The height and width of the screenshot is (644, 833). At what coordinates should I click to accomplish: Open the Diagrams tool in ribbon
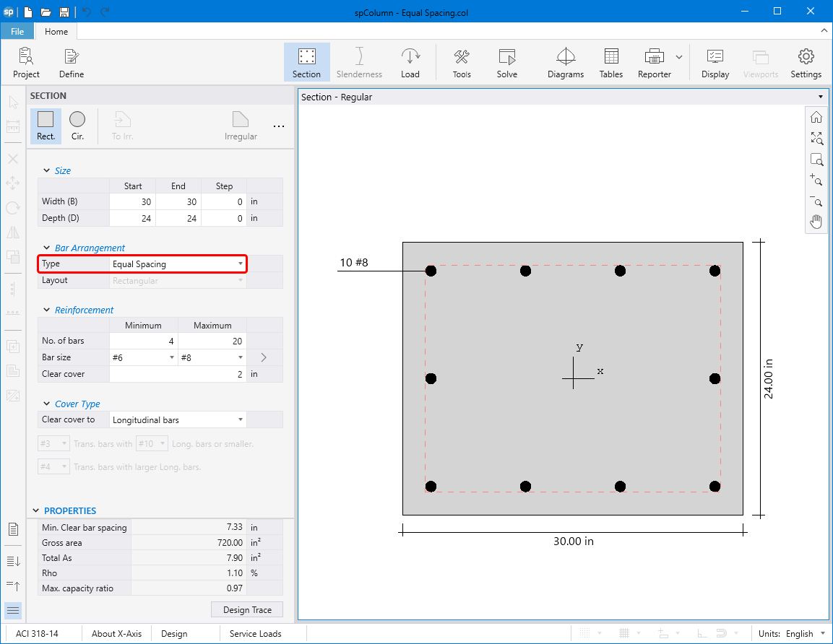point(565,63)
